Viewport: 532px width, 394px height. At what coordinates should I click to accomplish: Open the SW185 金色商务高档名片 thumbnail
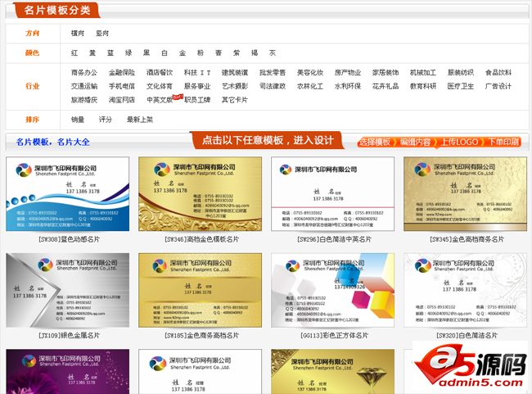pos(201,290)
